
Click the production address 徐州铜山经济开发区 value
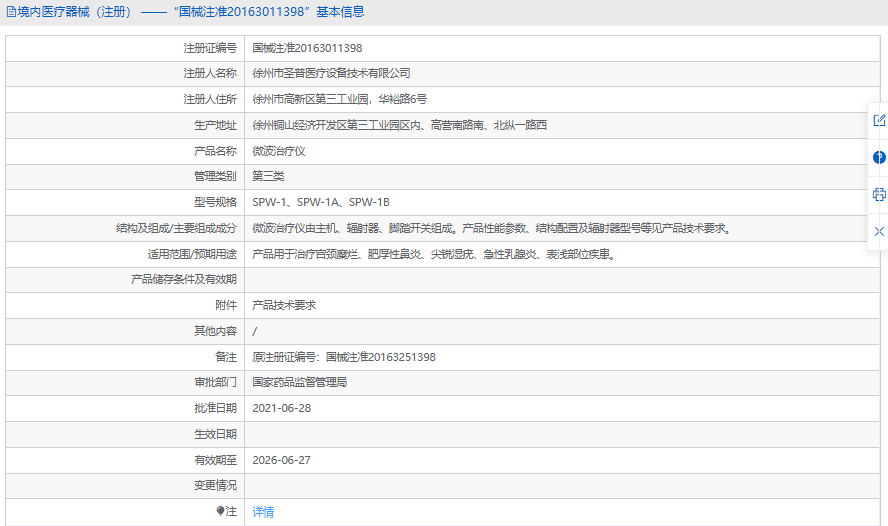point(399,125)
